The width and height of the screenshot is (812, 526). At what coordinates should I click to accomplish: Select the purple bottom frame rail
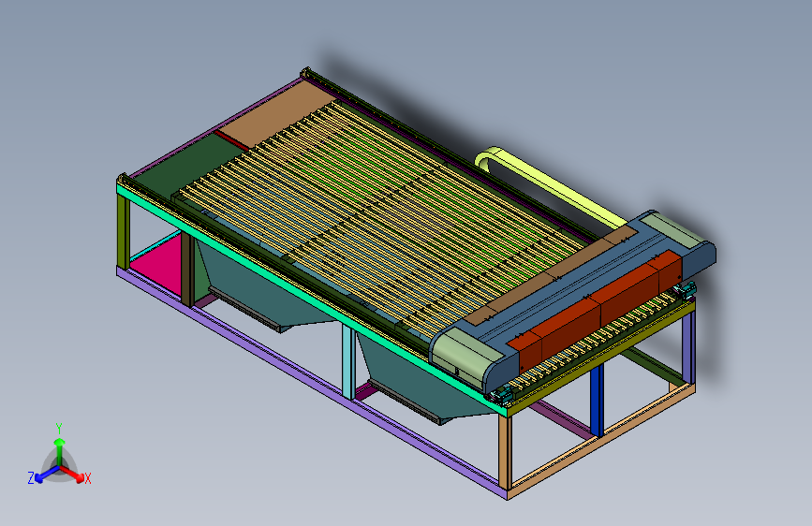(311, 383)
